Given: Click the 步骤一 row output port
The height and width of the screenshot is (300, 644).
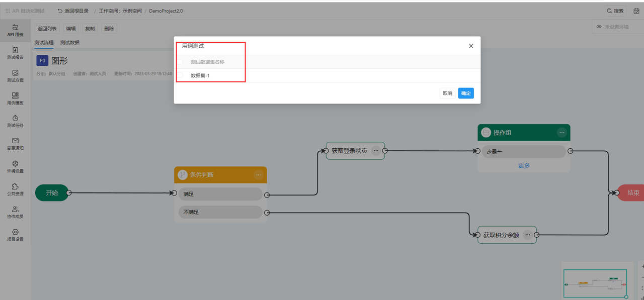Looking at the screenshot, I should (x=570, y=151).
